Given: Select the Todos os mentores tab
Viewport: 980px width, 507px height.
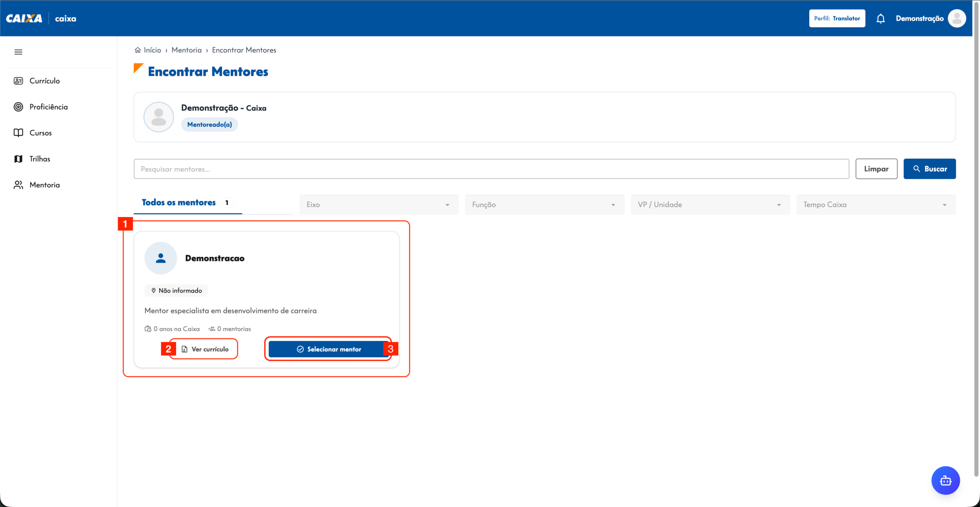Looking at the screenshot, I should coord(188,203).
